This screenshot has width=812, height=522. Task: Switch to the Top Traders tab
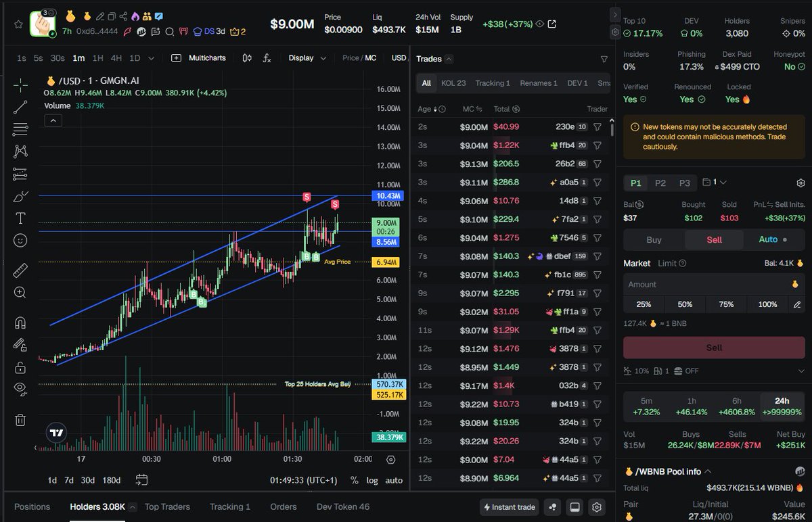tap(166, 506)
